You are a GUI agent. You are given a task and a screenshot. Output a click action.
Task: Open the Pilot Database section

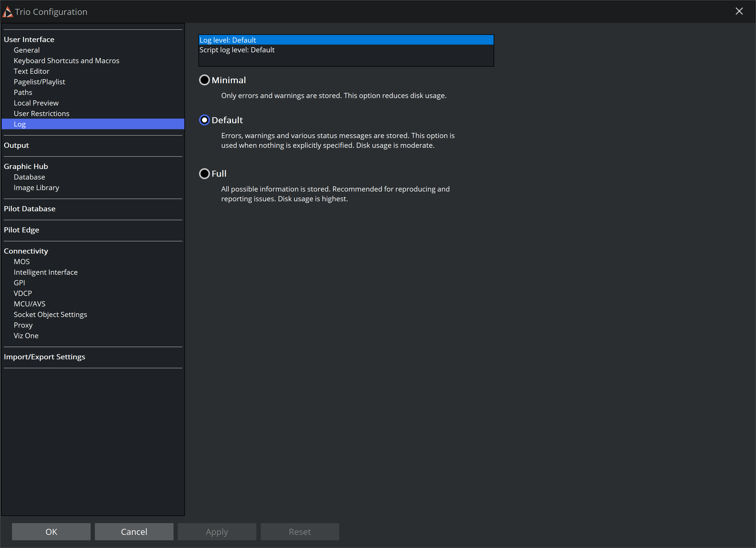coord(30,209)
